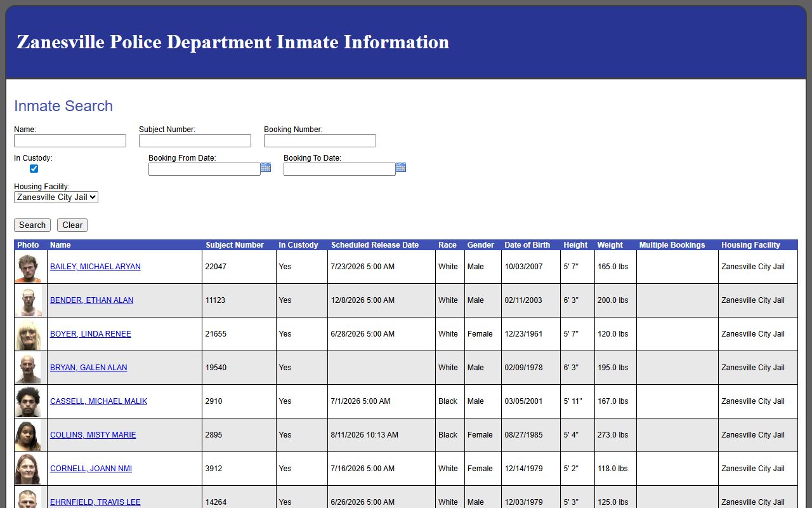Click the photo of Linda Boyer
This screenshot has height=508, width=812.
(28, 335)
